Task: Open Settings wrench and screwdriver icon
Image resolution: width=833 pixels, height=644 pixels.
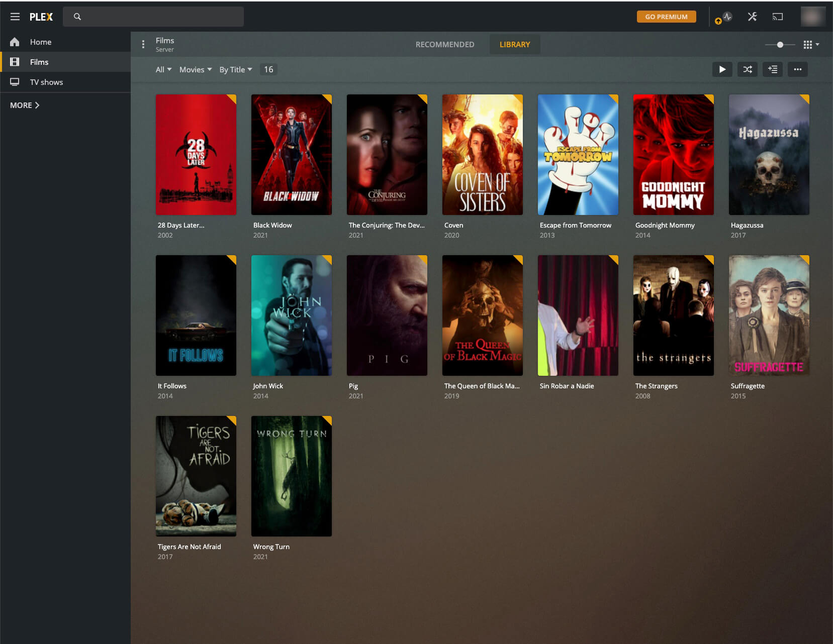Action: point(752,17)
